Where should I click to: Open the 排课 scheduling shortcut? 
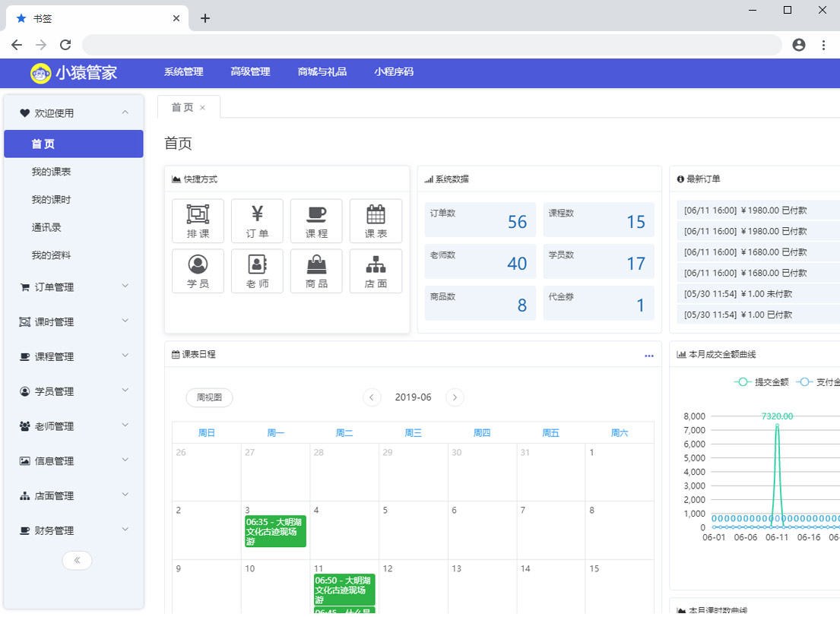198,220
